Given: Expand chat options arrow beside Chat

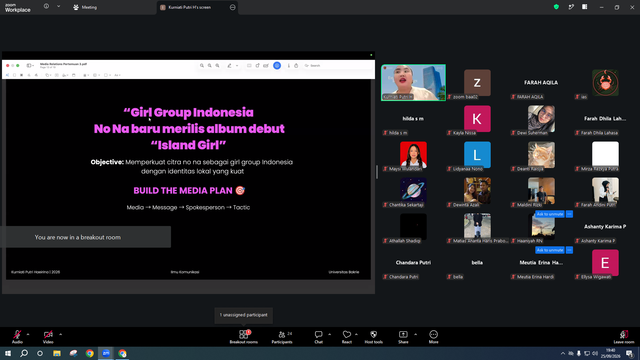Looking at the screenshot, I should coord(329,334).
